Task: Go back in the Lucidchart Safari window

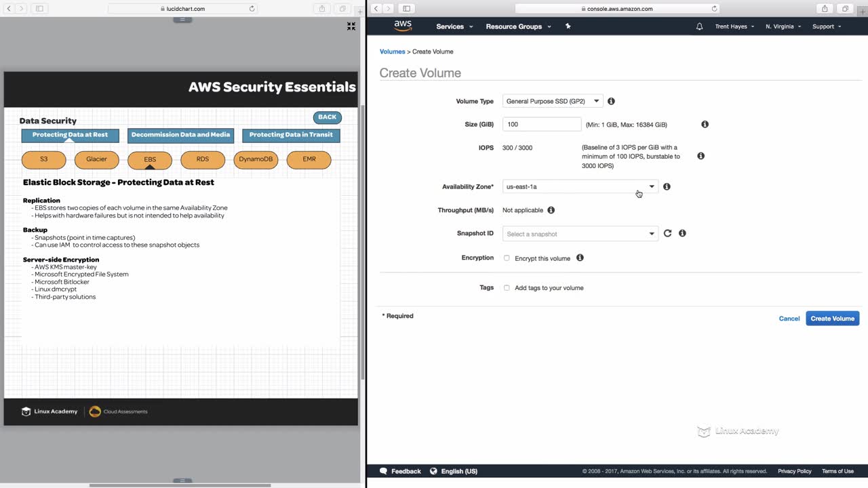Action: (x=9, y=9)
